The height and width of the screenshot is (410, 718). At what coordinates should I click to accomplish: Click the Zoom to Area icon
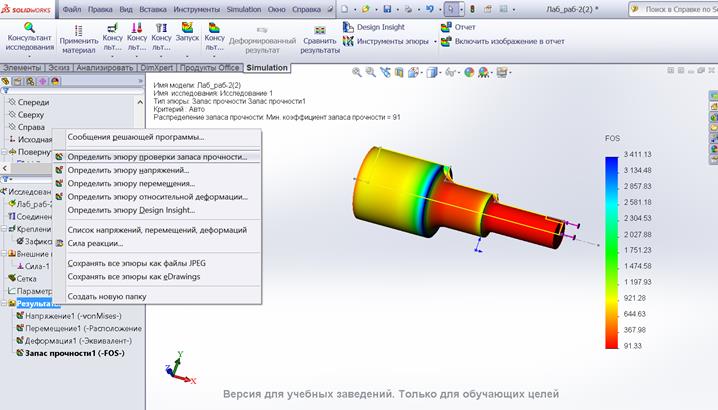pos(370,72)
